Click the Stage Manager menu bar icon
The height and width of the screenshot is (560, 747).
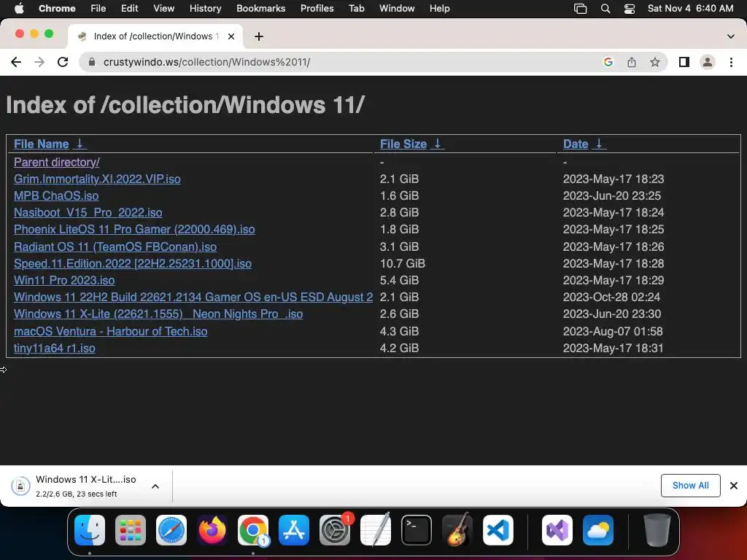tap(580, 9)
